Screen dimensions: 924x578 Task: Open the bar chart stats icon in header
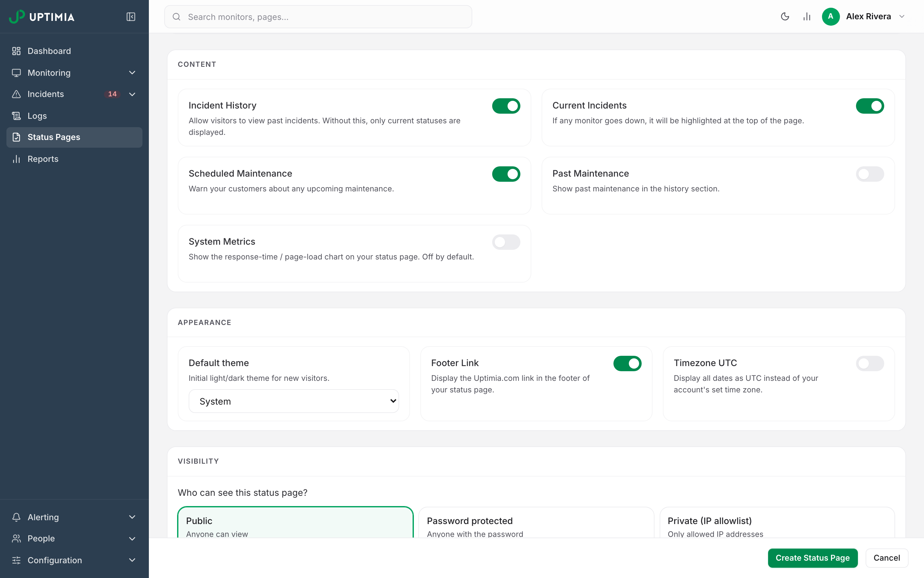point(807,16)
